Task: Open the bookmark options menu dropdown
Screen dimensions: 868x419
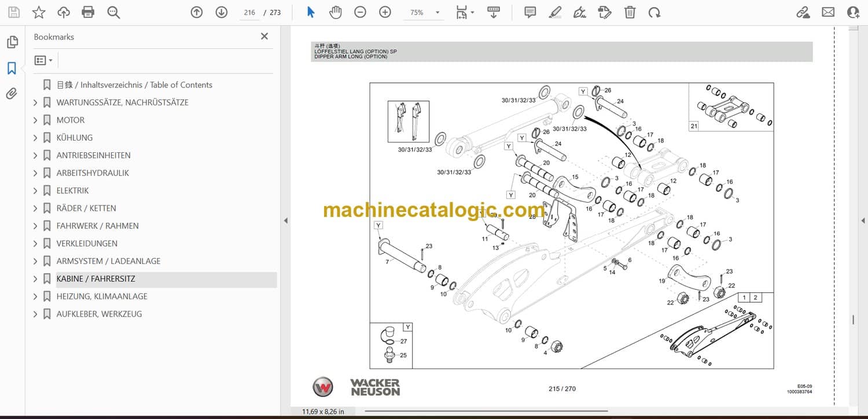Action: pos(43,60)
